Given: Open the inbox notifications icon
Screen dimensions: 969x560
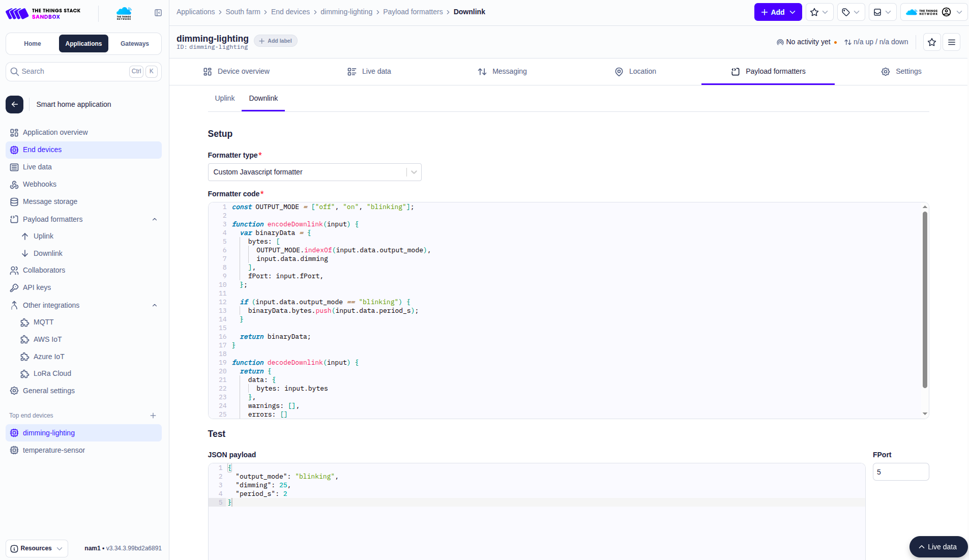Looking at the screenshot, I should tap(882, 12).
